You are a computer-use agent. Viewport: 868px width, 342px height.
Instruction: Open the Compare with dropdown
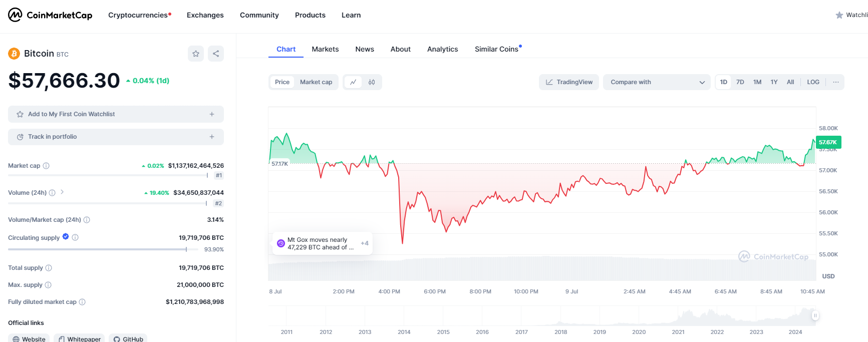[x=657, y=82]
